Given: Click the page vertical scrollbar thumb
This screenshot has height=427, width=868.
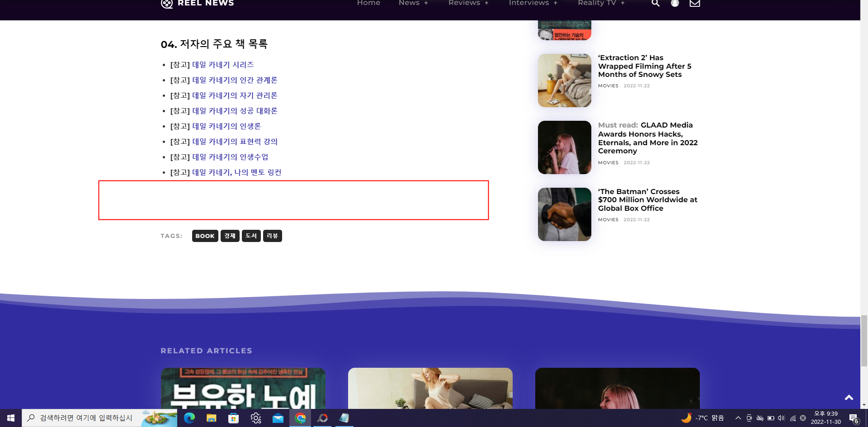Looking at the screenshot, I should pyautogui.click(x=864, y=341).
